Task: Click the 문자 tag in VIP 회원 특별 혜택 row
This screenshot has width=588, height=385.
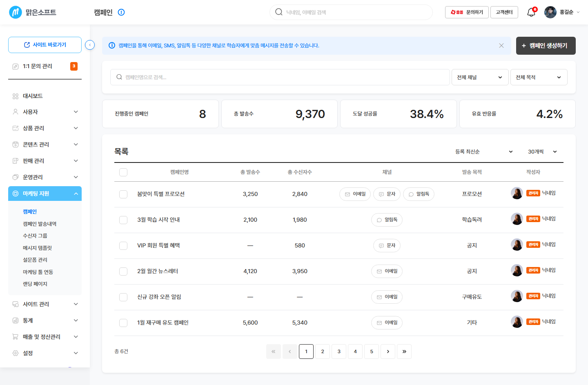Action: coord(387,245)
